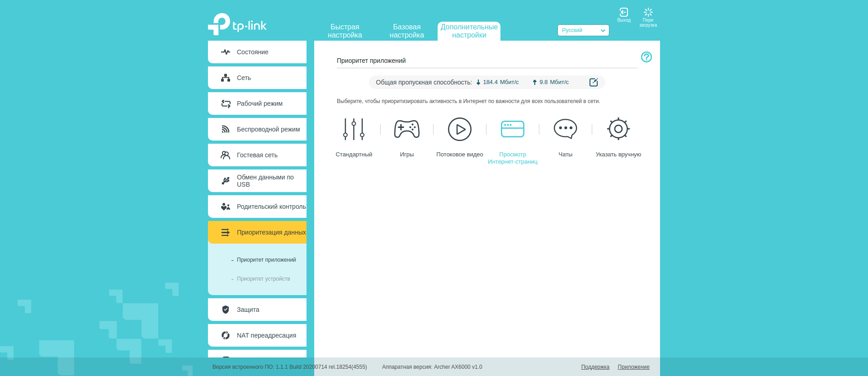Pick the Chats speech bubble icon
The height and width of the screenshot is (376, 868).
(565, 129)
